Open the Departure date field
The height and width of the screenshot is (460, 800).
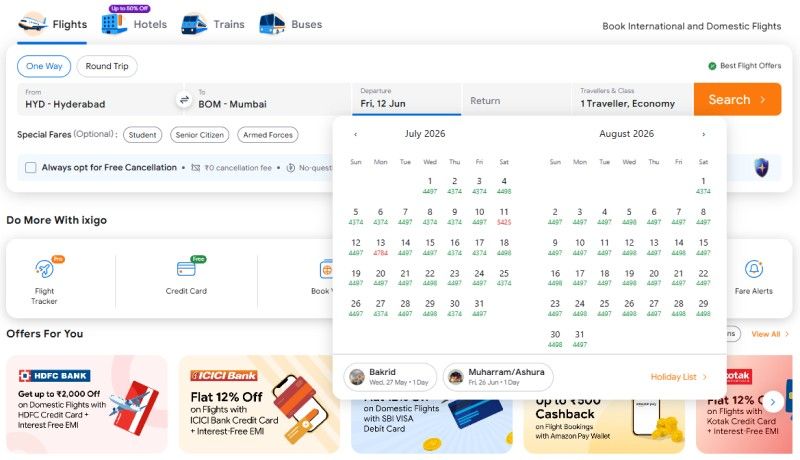coord(406,99)
